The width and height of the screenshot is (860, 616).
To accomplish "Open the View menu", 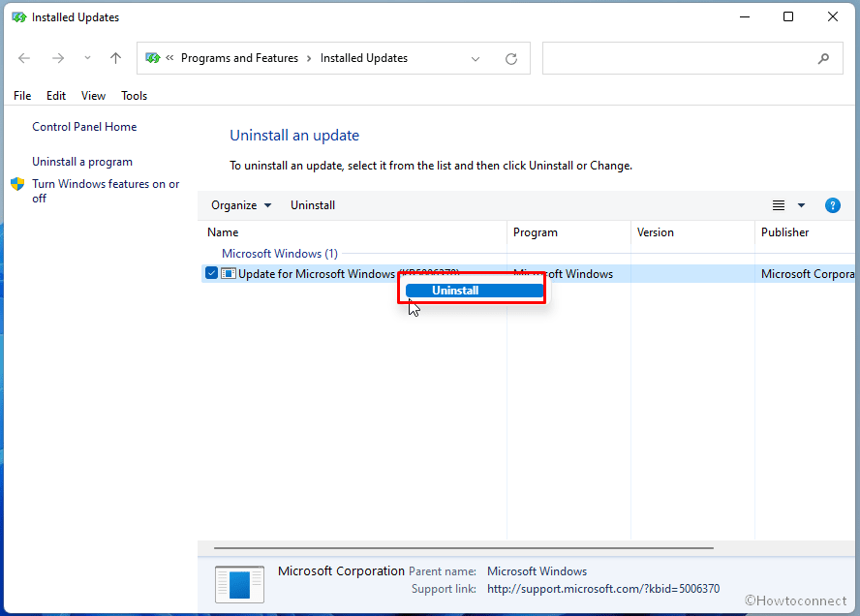I will click(93, 96).
